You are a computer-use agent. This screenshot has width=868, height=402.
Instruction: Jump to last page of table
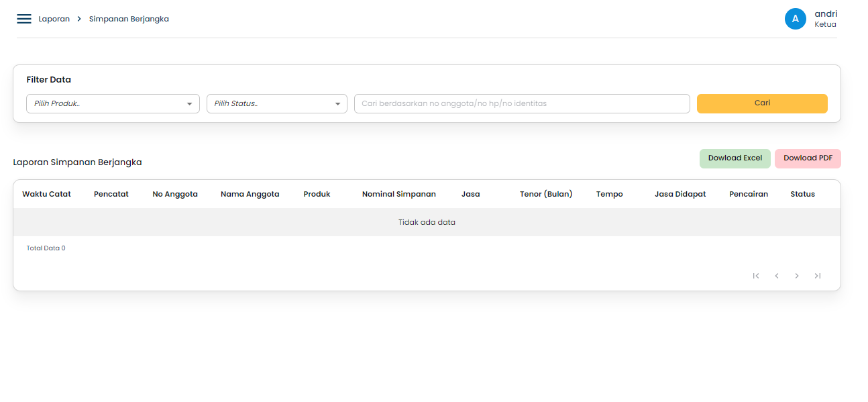pos(817,276)
